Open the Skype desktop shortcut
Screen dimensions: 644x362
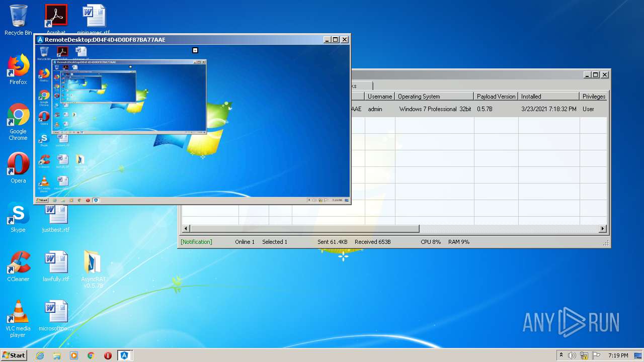coord(18,217)
